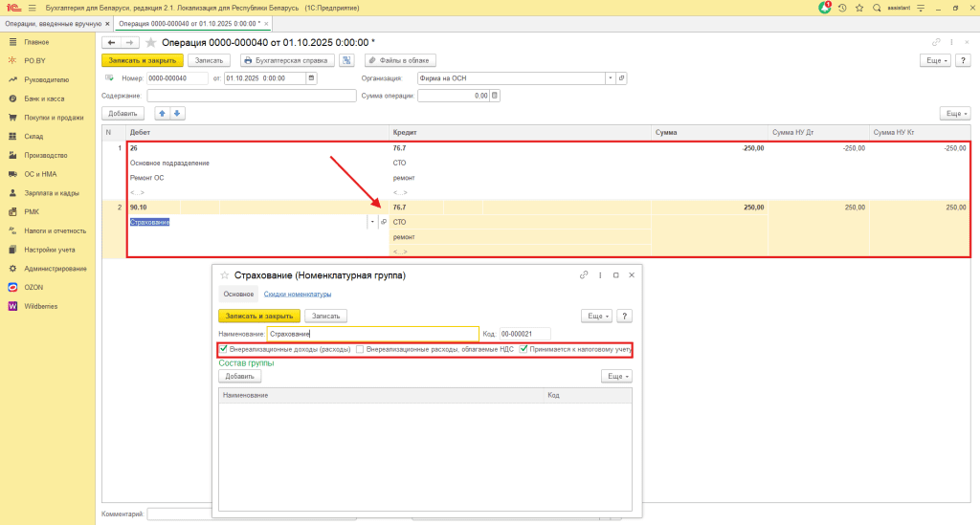Screen dimensions: 980x525
Task: Open the Фирма на ОСН organization card
Action: pos(621,78)
